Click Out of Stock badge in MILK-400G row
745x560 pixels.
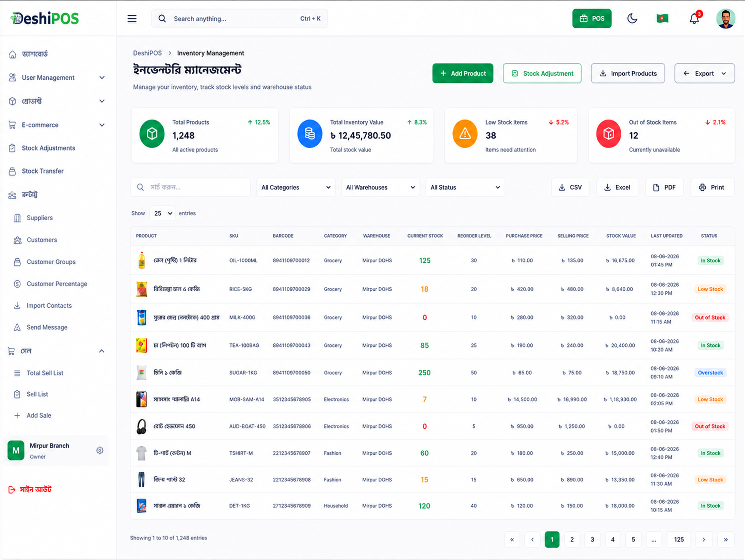click(710, 318)
